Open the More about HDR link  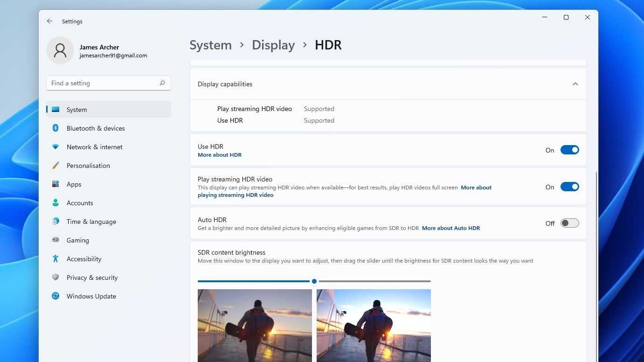coord(220,155)
